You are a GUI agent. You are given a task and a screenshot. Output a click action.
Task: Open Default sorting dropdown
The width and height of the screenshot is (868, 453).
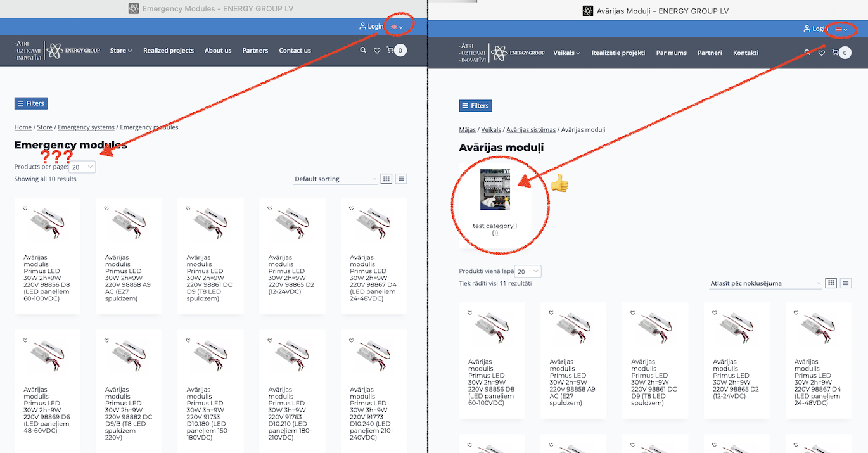tap(336, 179)
